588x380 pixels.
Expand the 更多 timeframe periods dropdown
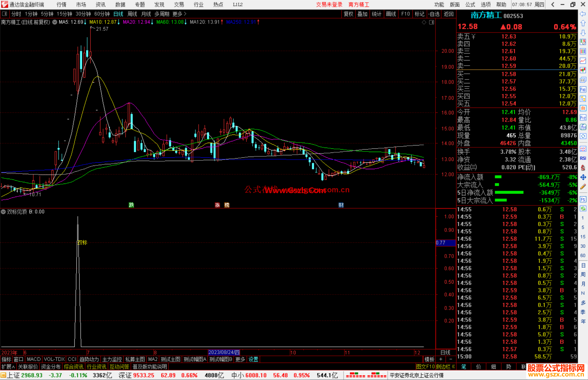coord(179,14)
